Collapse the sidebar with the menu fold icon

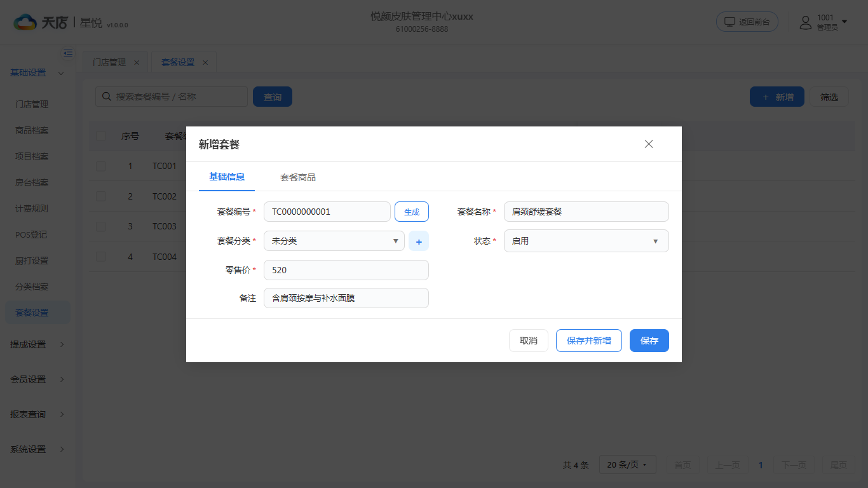(68, 53)
